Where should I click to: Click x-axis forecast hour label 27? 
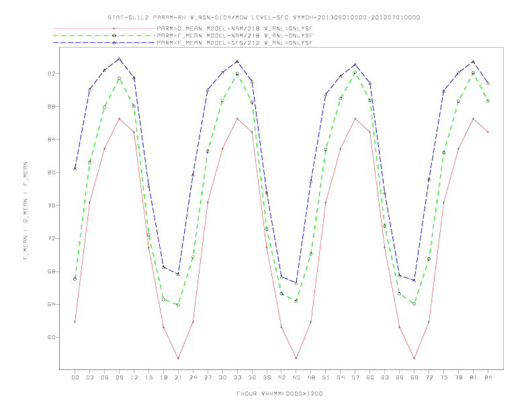[208, 377]
